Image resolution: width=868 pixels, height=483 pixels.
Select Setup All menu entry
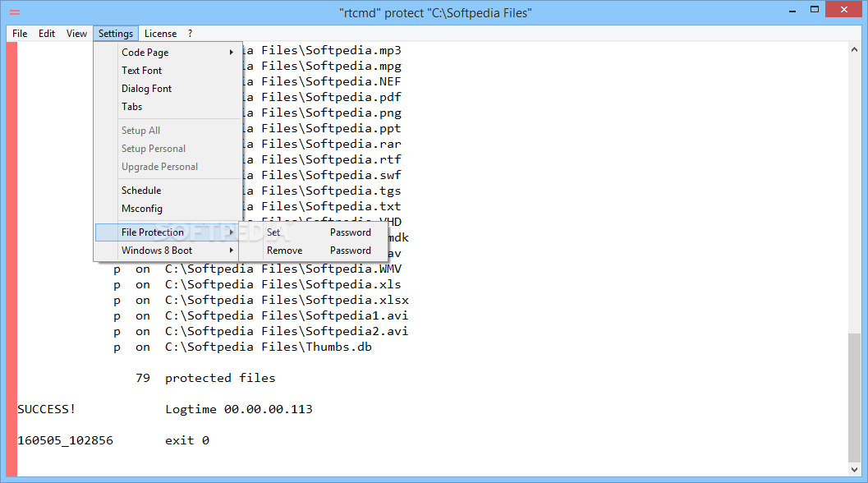169,130
